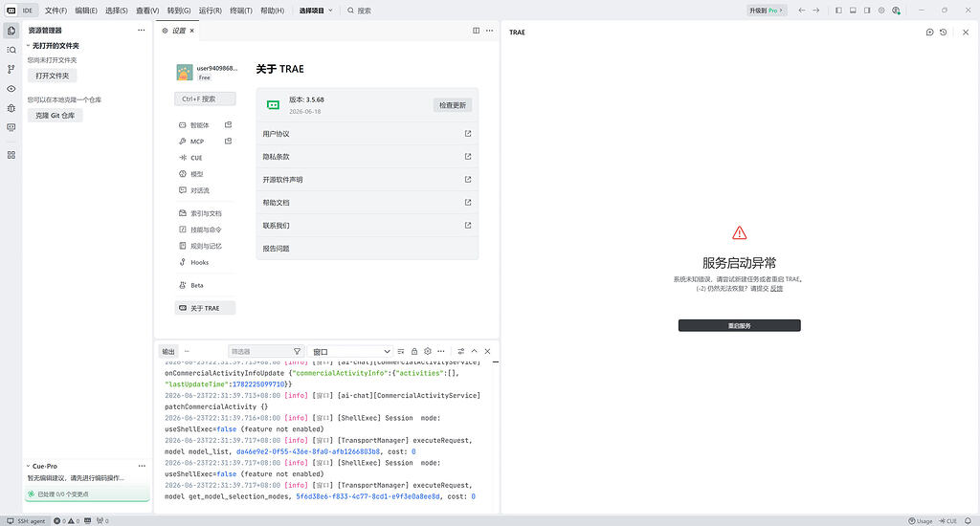
Task: Click 检查更新 button
Action: pyautogui.click(x=453, y=105)
